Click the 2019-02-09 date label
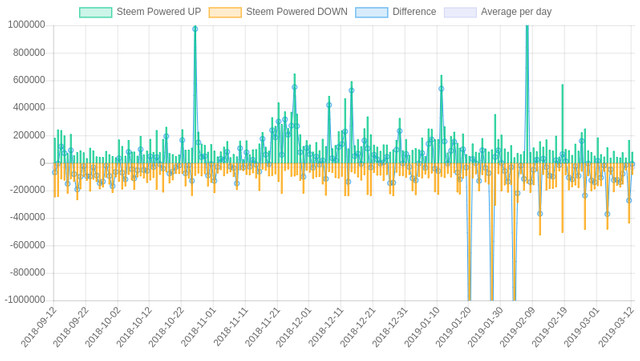Image resolution: width=640 pixels, height=361 pixels. [x=517, y=327]
